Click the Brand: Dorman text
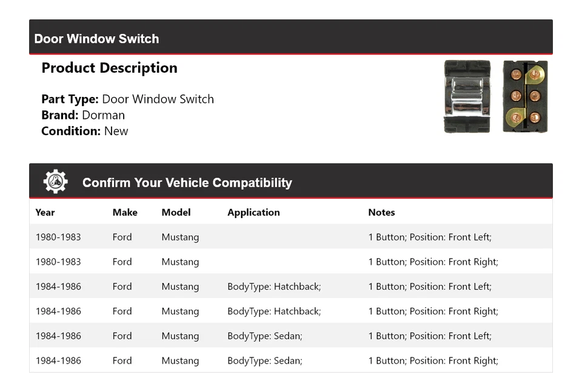 coord(83,115)
